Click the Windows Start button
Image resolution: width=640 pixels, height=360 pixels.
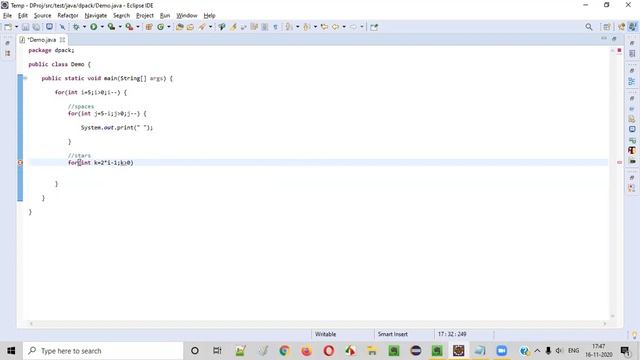tap(11, 351)
